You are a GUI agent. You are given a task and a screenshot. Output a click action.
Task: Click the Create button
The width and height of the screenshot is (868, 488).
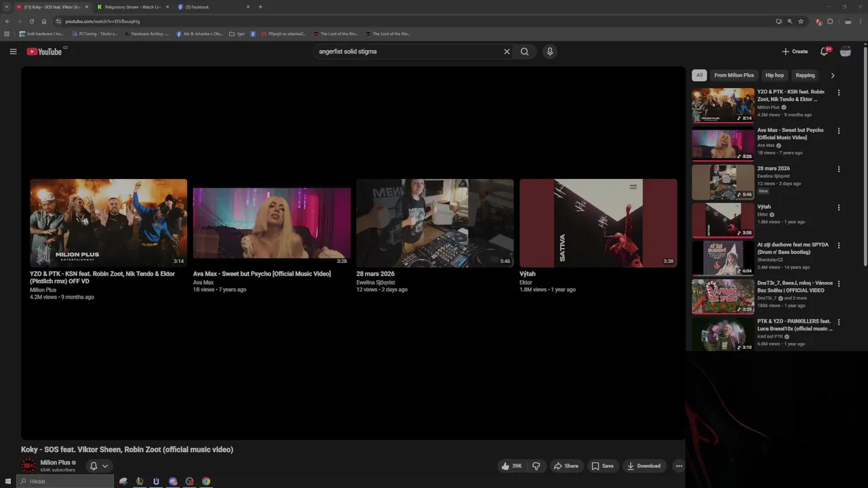coord(795,52)
